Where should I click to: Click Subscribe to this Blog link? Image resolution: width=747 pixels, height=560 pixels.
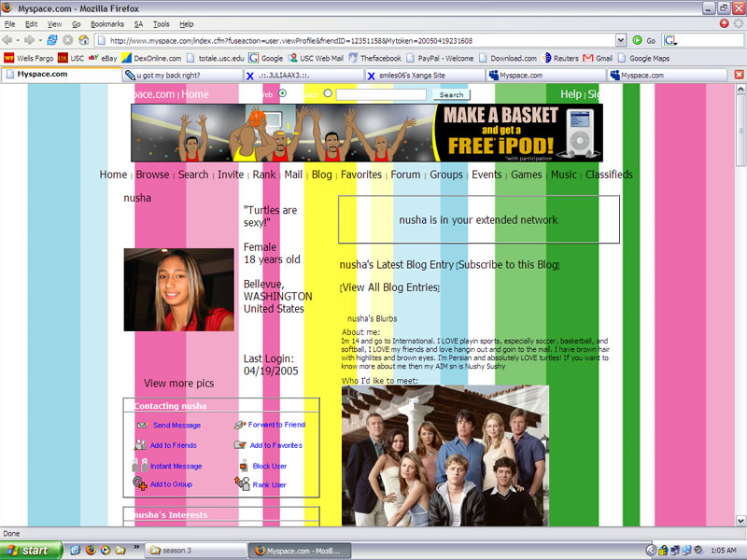pyautogui.click(x=508, y=264)
